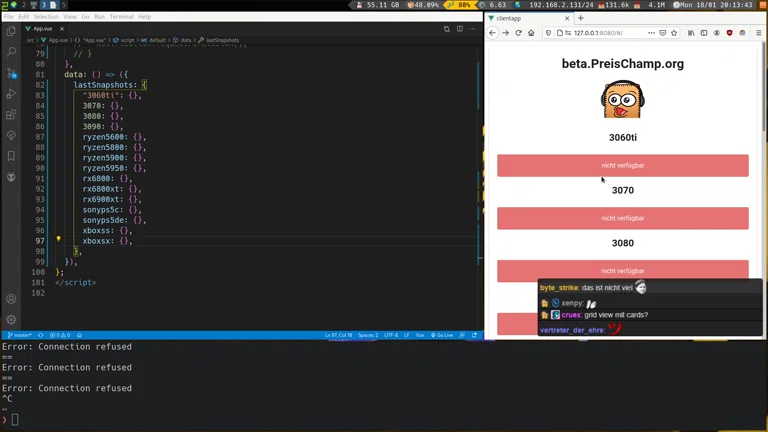
Task: Open breadcrumb 'default' dropdown
Action: [154, 40]
